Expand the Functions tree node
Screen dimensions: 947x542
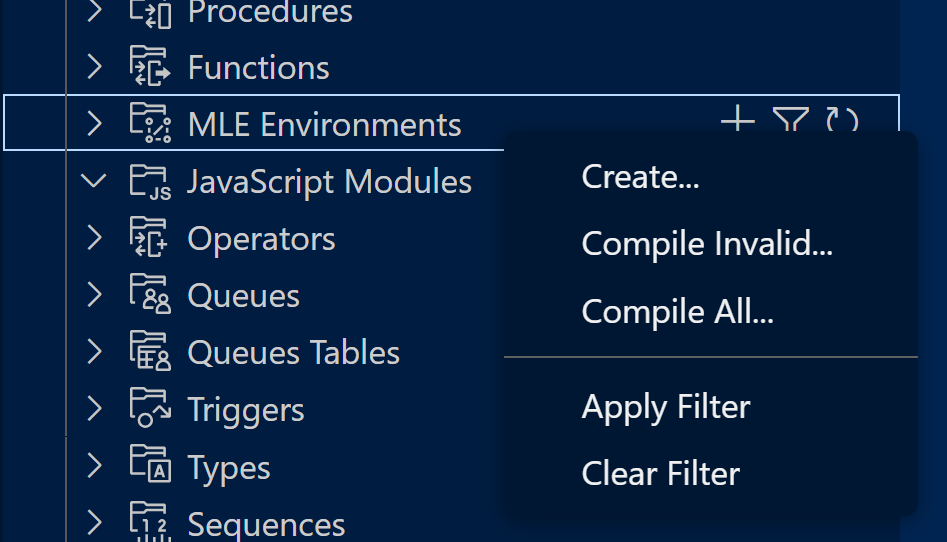(95, 67)
